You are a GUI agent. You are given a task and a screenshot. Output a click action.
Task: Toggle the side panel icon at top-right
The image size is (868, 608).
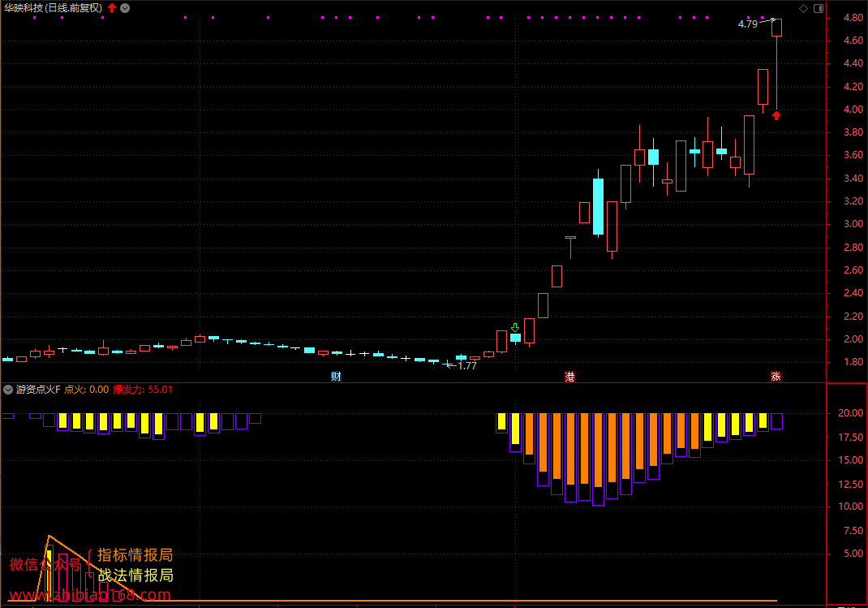(819, 8)
